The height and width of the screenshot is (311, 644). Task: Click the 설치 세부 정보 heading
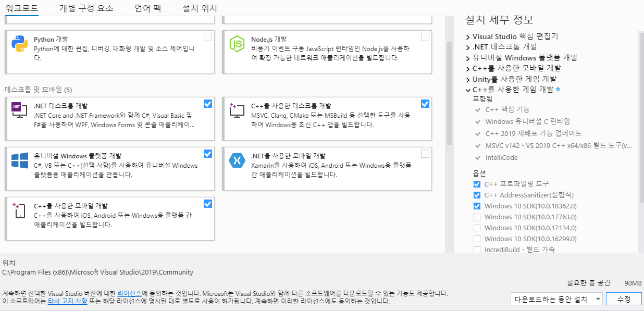[x=499, y=20]
